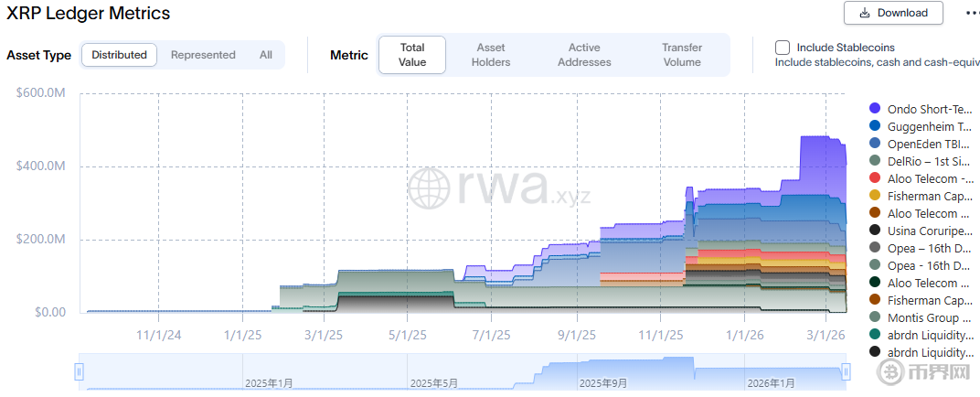Click the 2026年1月 label on the range timeline
980x397 pixels.
point(772,383)
